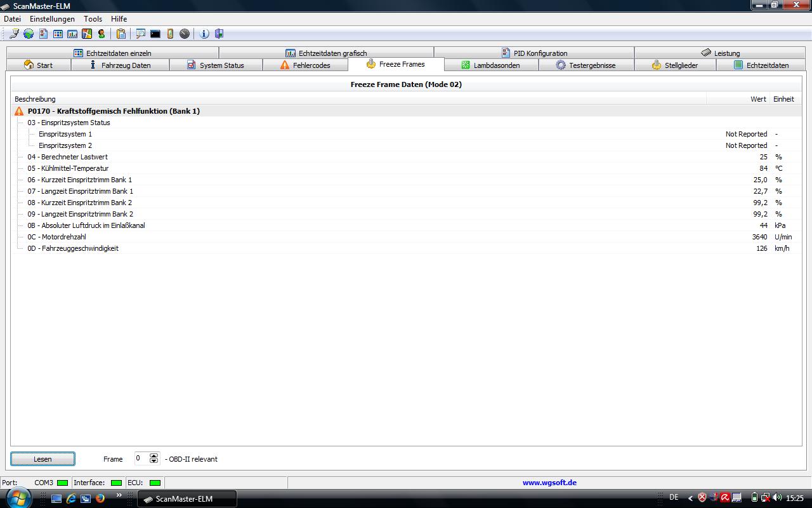Image resolution: width=812 pixels, height=508 pixels.
Task: Collapse the 03 - Einspritzsystem Status node
Action: (x=19, y=123)
